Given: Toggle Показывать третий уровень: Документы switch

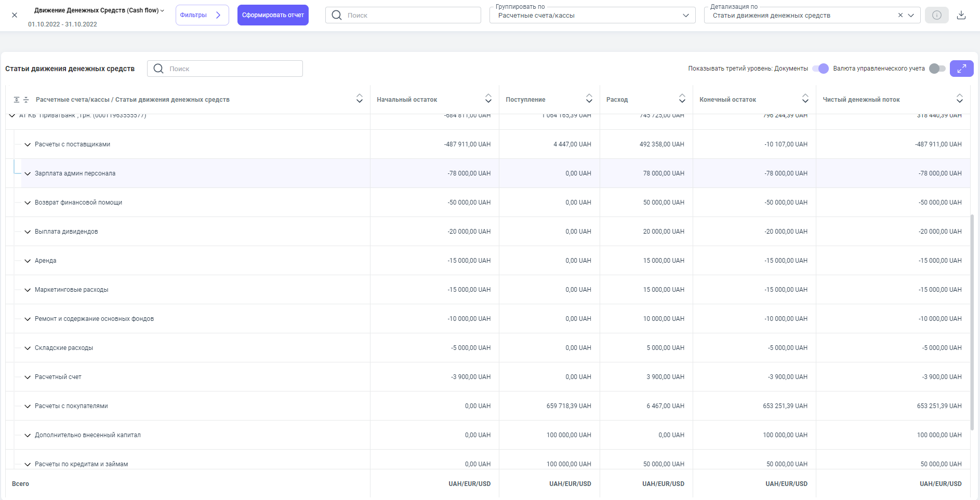Looking at the screenshot, I should tap(820, 69).
